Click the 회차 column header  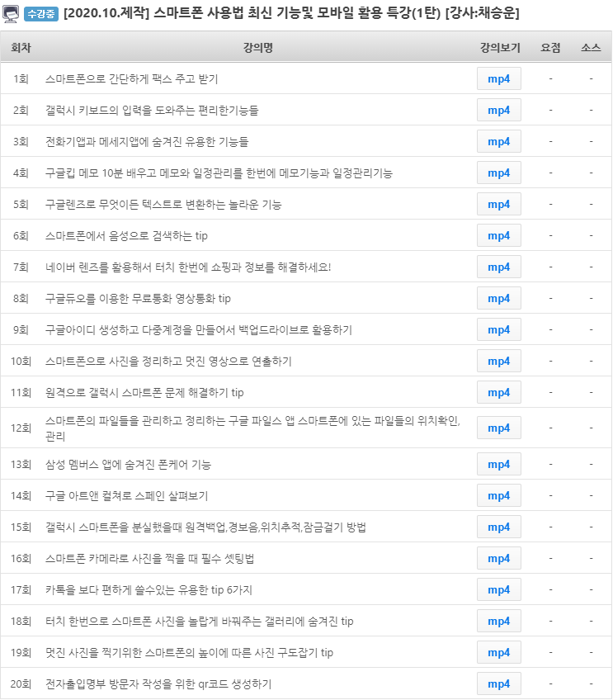point(21,47)
